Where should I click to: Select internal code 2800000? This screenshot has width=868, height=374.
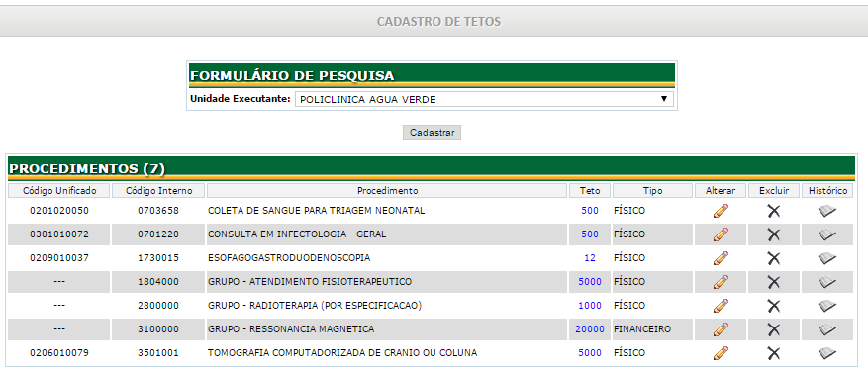point(158,306)
